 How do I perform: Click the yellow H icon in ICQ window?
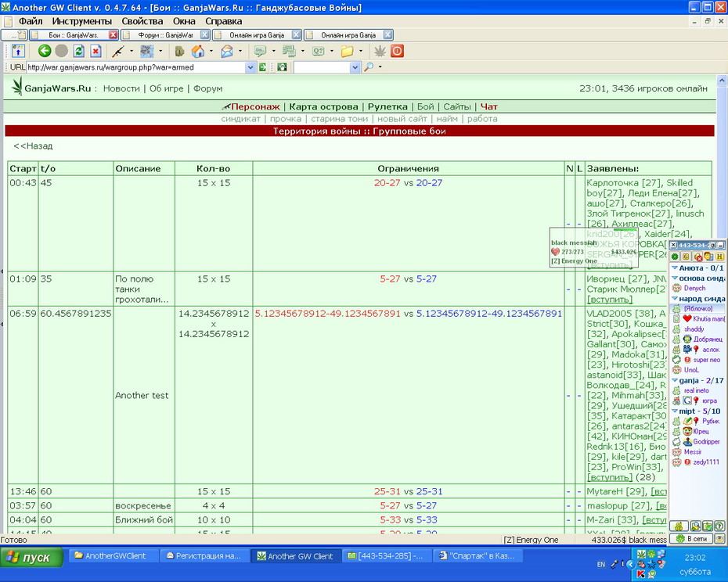point(719,257)
